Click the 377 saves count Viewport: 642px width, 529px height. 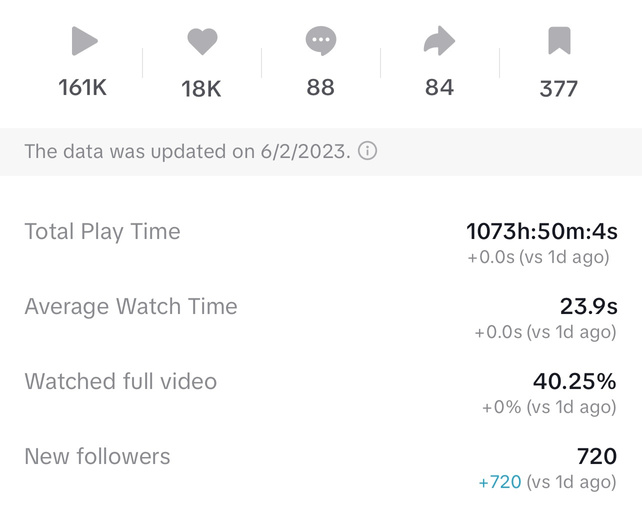point(558,89)
